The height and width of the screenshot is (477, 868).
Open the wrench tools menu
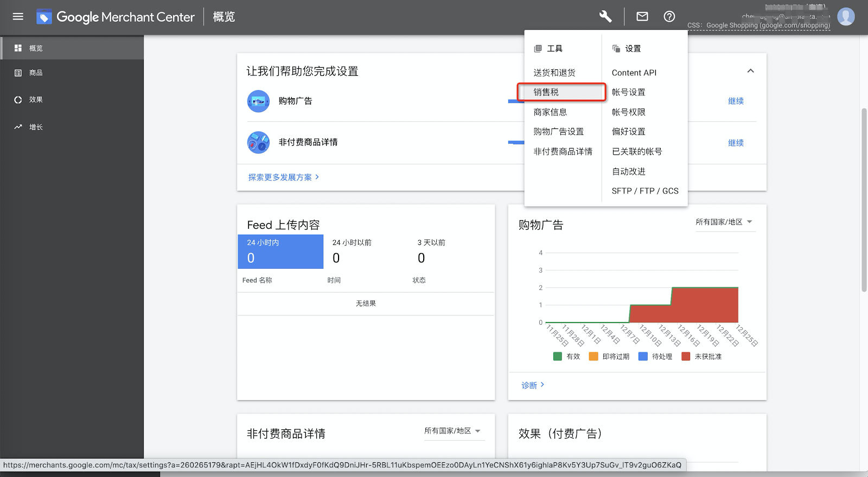point(605,16)
